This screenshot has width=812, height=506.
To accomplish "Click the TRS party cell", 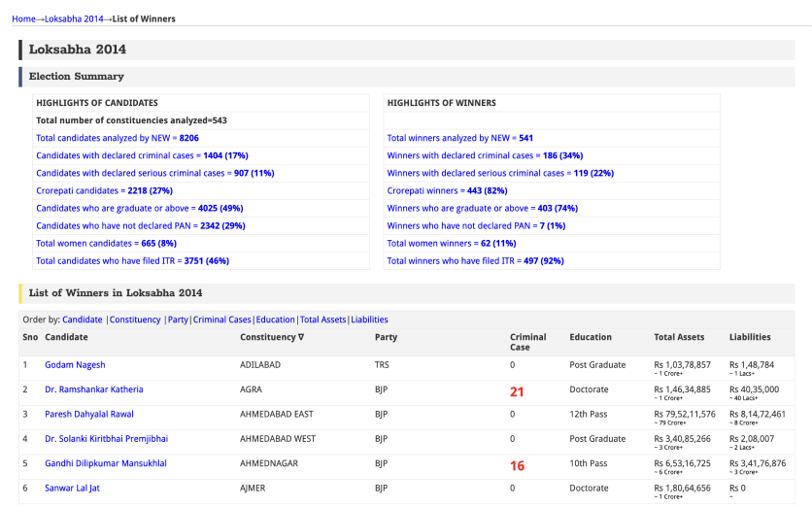I will pos(382,364).
